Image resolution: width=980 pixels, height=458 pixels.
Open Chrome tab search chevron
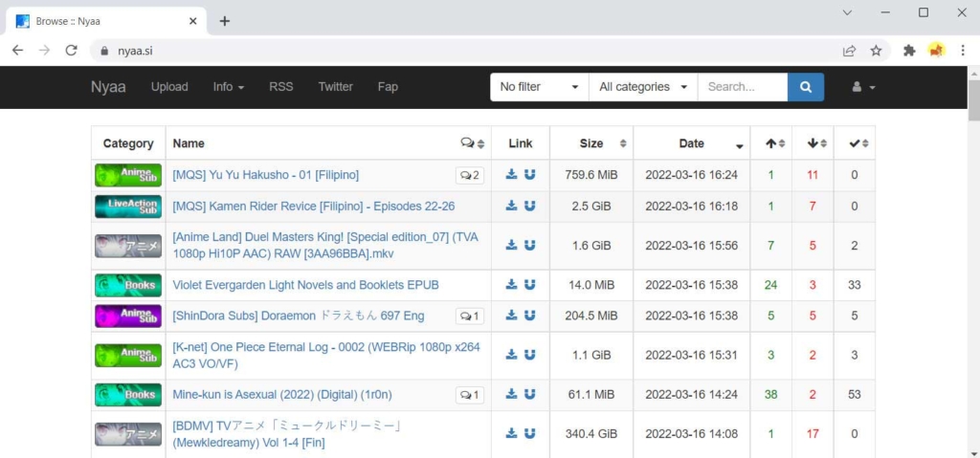(x=848, y=12)
